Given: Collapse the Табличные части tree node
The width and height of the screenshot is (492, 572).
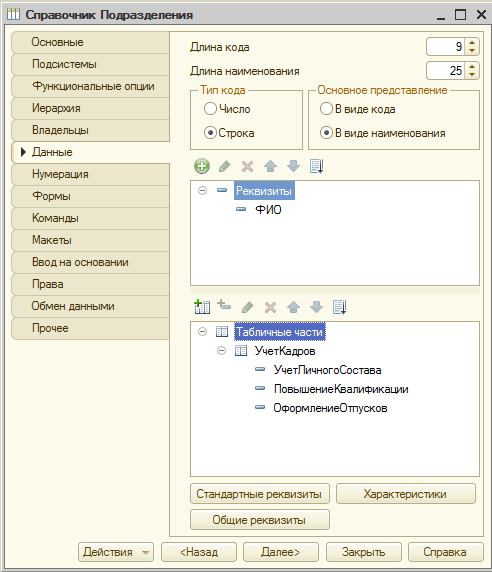Looking at the screenshot, I should 202,332.
